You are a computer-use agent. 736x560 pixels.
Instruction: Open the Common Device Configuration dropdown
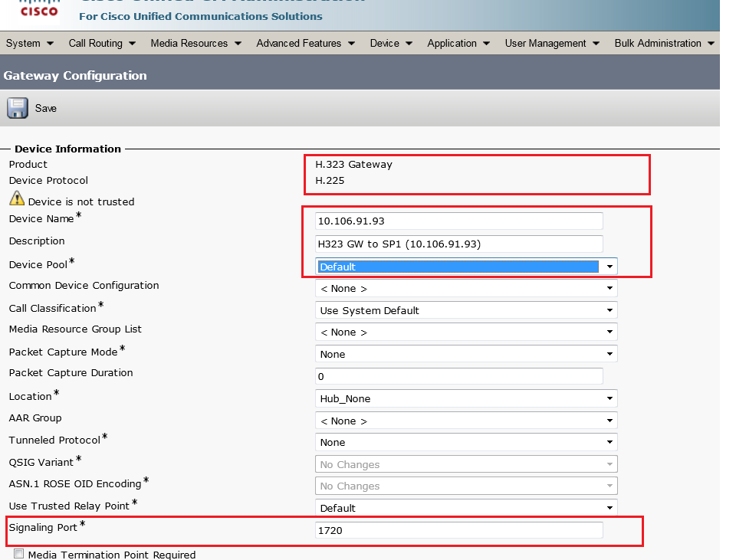tap(466, 288)
